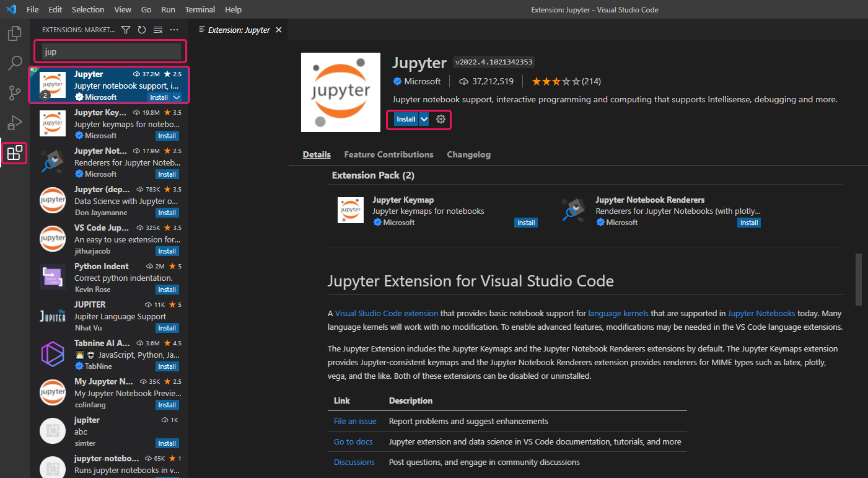Open Extensions panel more actions menu

pos(174,30)
